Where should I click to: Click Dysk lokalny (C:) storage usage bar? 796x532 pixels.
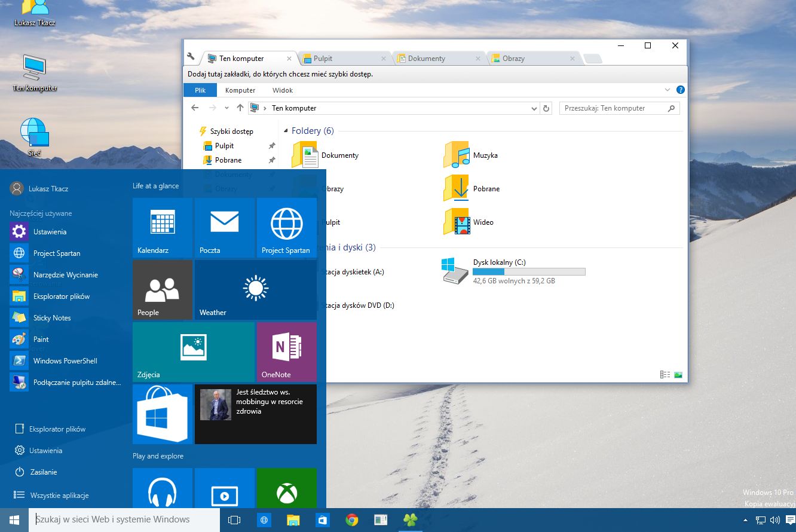tap(529, 272)
